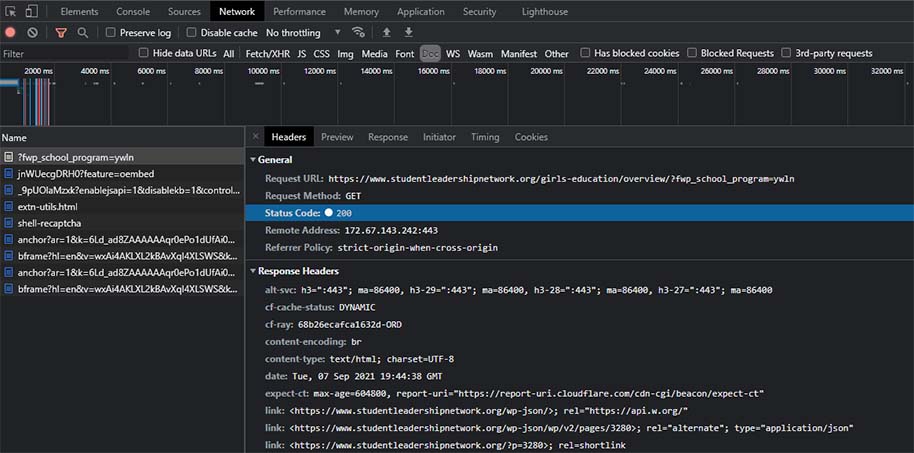Stop recording network log
Viewport: 914px width, 453px height.
coord(11,33)
